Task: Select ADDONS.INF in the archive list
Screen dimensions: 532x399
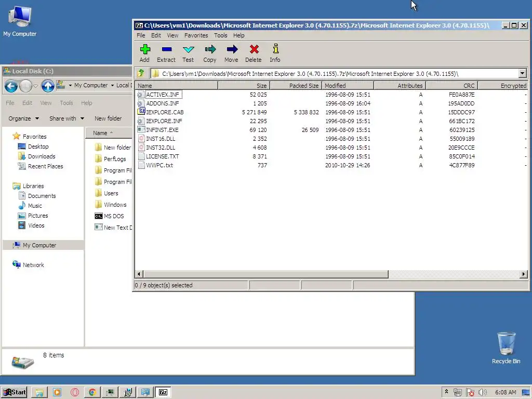Action: pyautogui.click(x=162, y=103)
